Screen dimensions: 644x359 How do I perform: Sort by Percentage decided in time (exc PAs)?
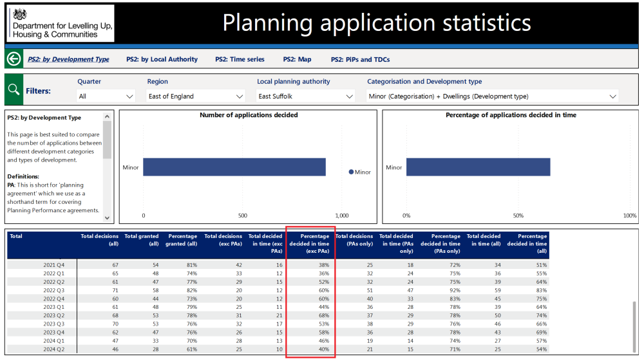[x=310, y=243]
